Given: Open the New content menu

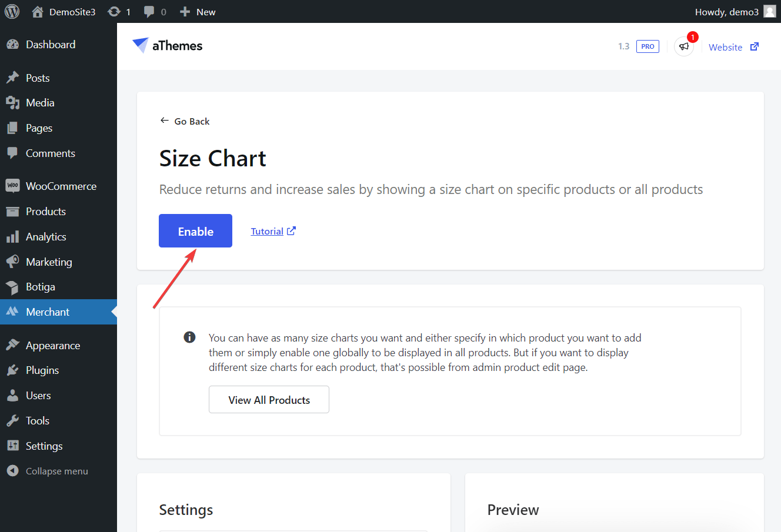Looking at the screenshot, I should click(x=198, y=12).
